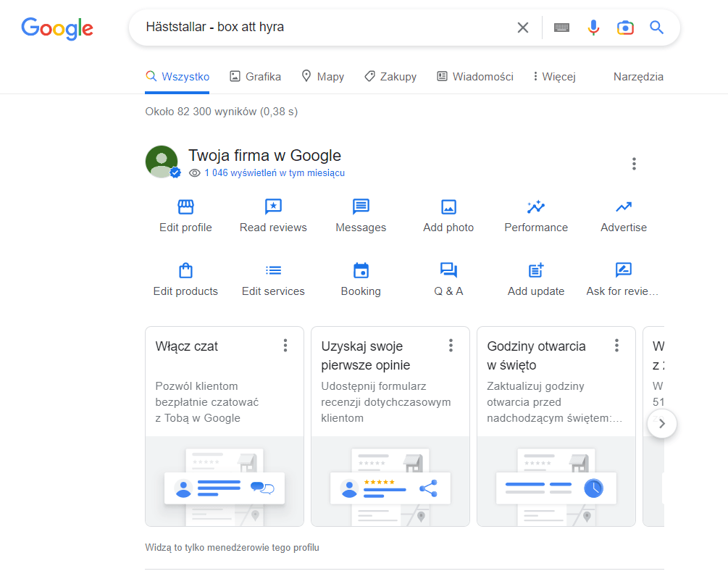Image resolution: width=728 pixels, height=579 pixels.
Task: Click the clock illustration on Godziny otwarcia card
Action: tap(556, 481)
